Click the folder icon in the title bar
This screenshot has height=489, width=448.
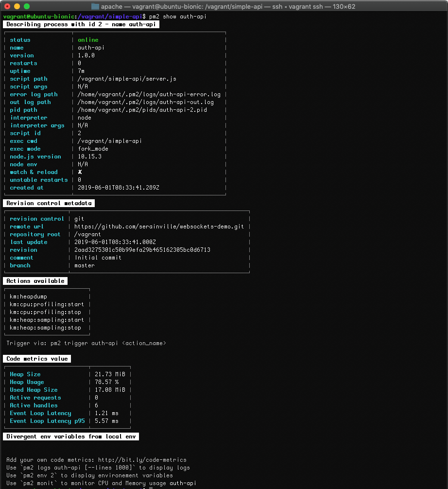coord(95,6)
